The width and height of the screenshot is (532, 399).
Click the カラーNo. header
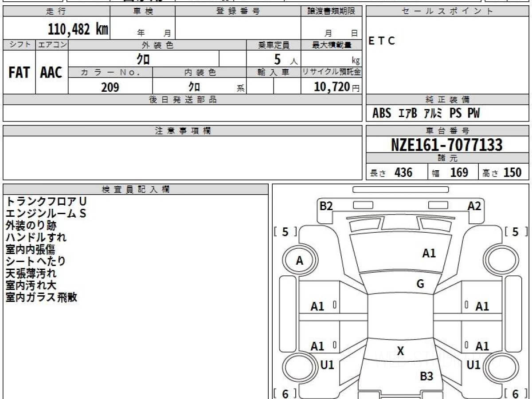(110, 73)
